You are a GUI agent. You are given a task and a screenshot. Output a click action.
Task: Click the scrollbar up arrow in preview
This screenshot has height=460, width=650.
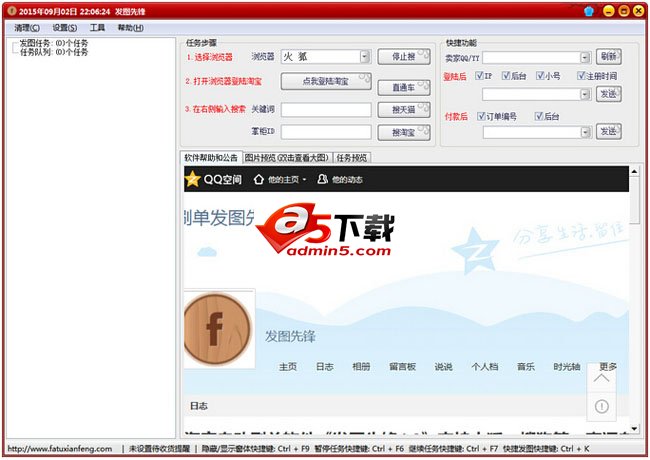[x=634, y=171]
